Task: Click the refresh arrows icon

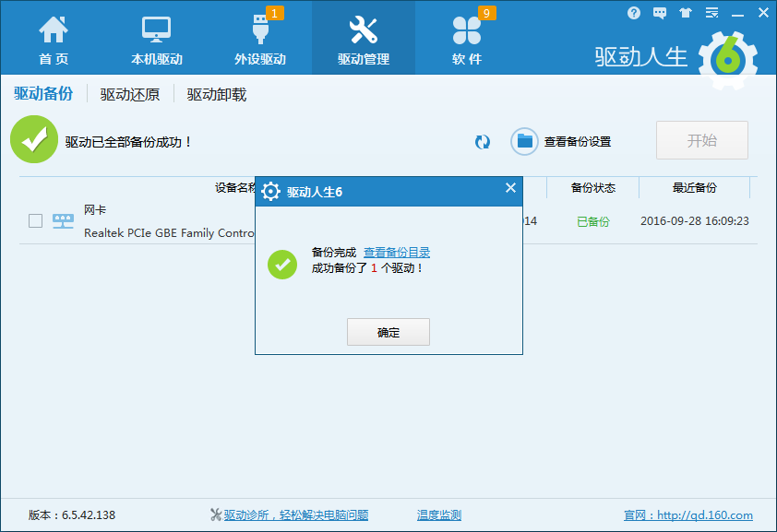Action: 482,142
